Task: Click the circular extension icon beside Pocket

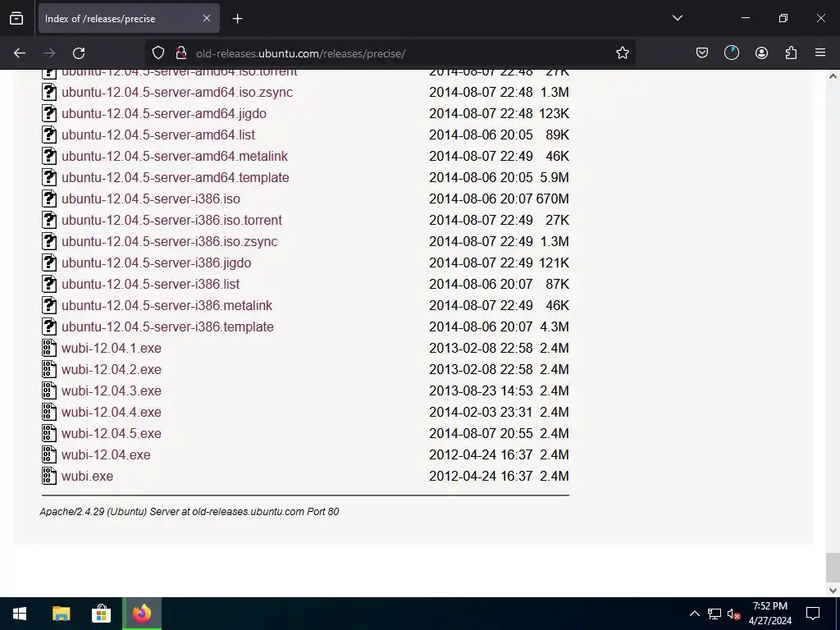Action: pos(731,53)
